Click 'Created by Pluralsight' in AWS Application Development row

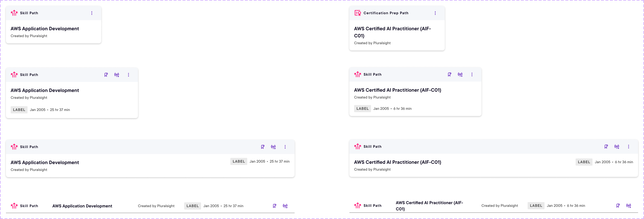pos(156,206)
